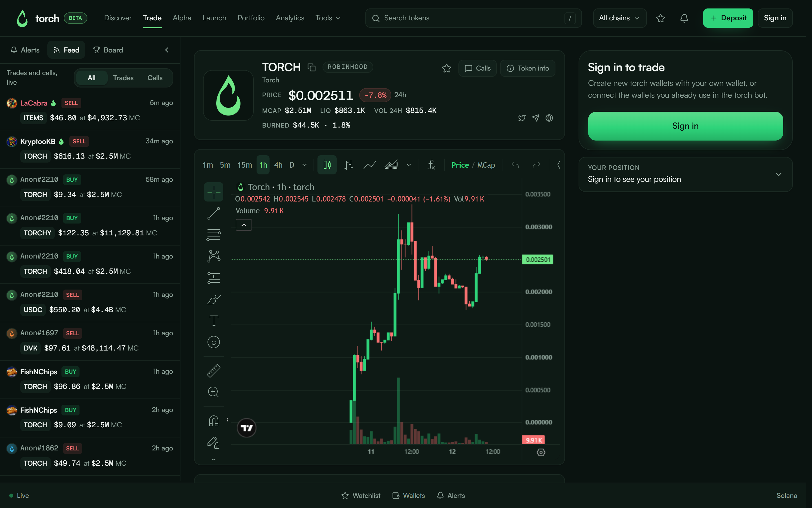Activate the chart zoom-in tool

pyautogui.click(x=213, y=392)
